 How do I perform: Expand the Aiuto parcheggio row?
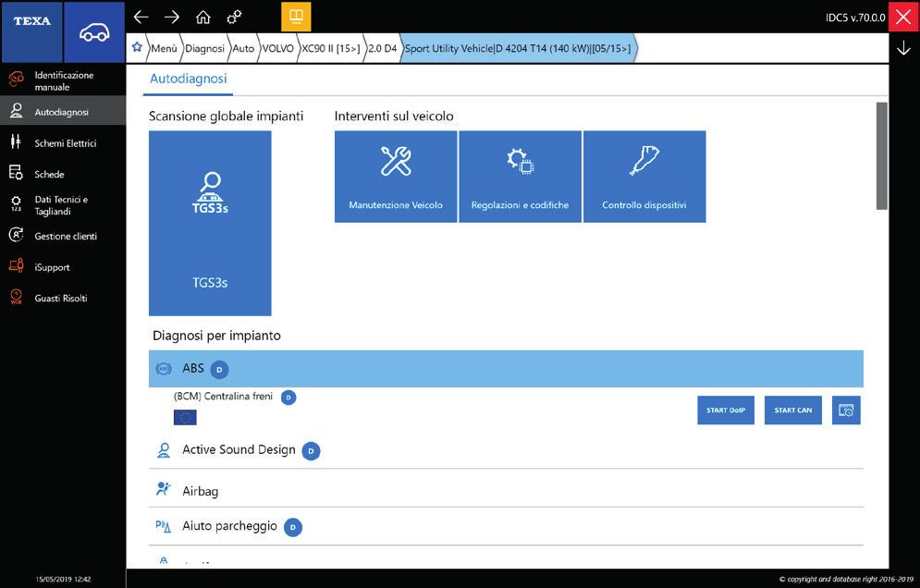(x=506, y=526)
